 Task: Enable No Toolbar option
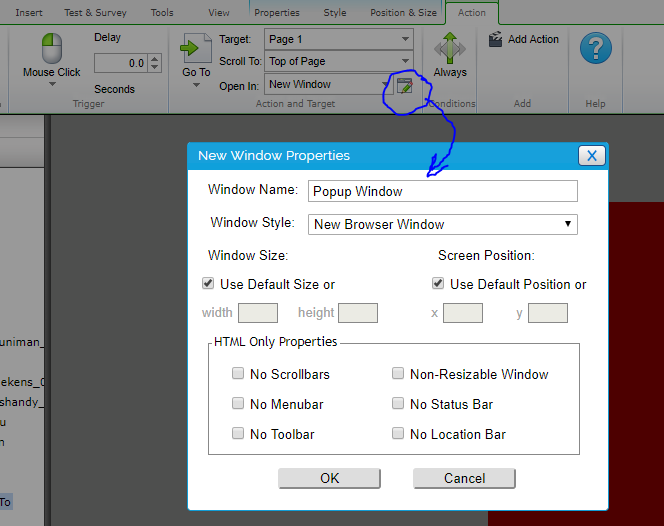pos(238,433)
